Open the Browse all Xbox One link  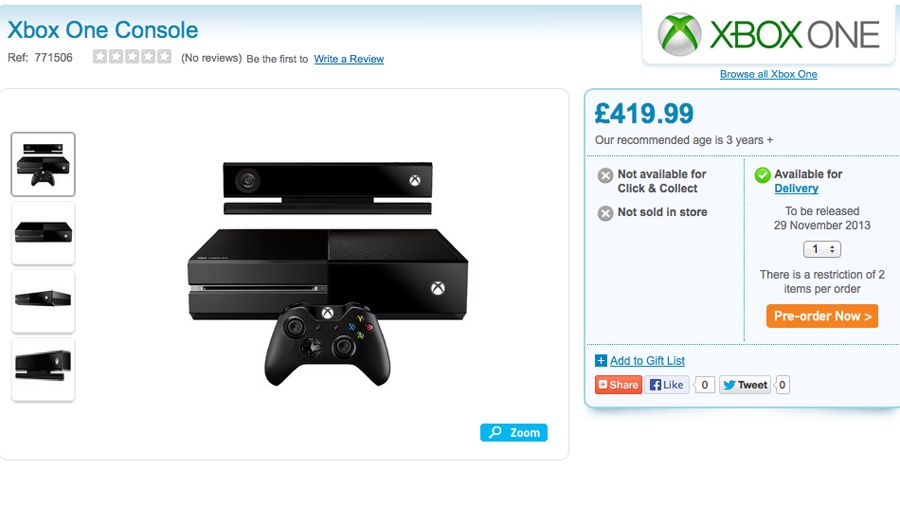coord(769,74)
